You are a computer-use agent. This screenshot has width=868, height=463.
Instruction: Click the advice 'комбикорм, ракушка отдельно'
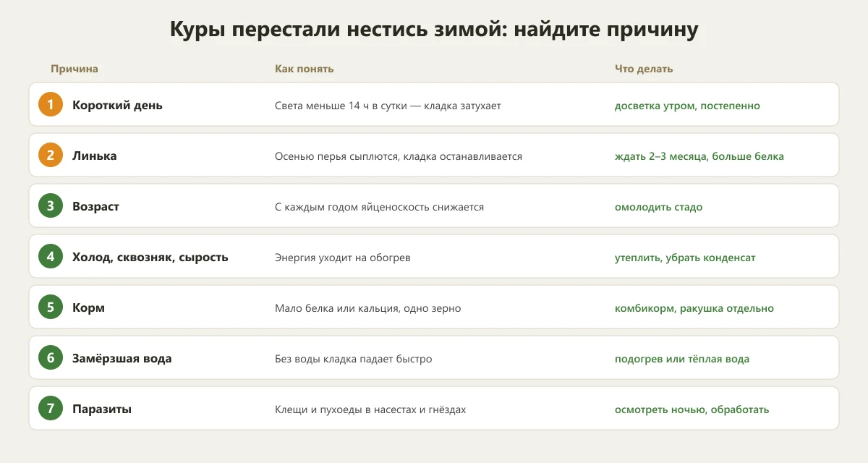694,308
